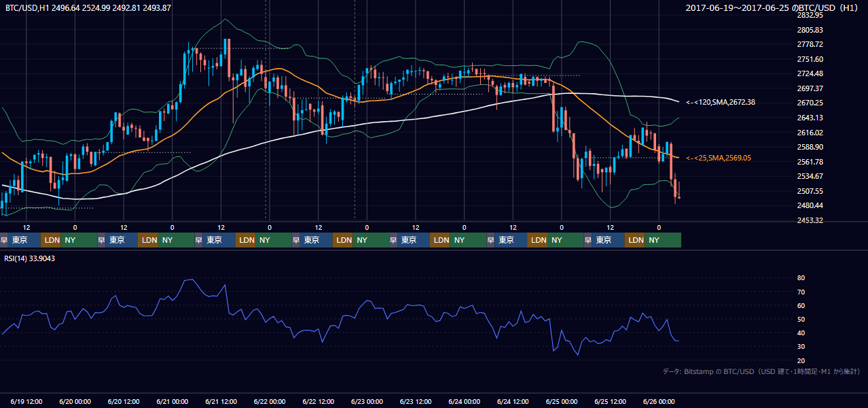Click the 6/22 12:00 time label
The image size is (868, 408).
pyautogui.click(x=318, y=401)
